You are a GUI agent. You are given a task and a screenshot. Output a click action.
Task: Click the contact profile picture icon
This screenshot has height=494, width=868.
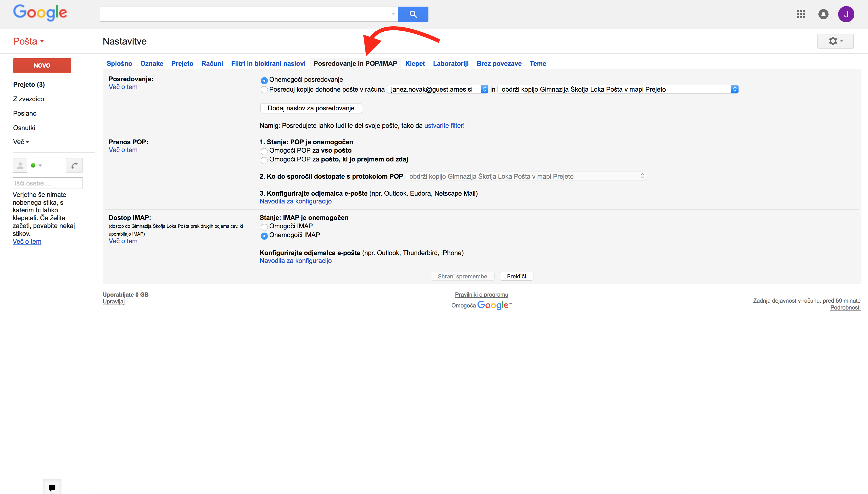(20, 165)
